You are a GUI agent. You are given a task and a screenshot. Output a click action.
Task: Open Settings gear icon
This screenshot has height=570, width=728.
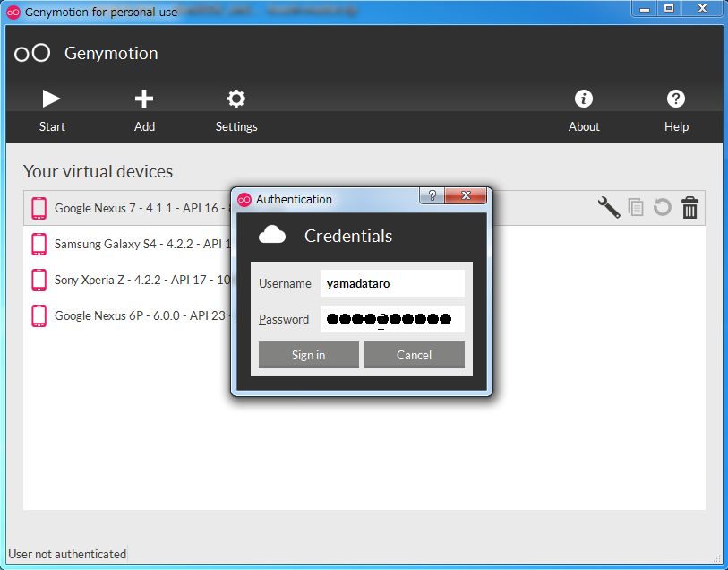236,99
